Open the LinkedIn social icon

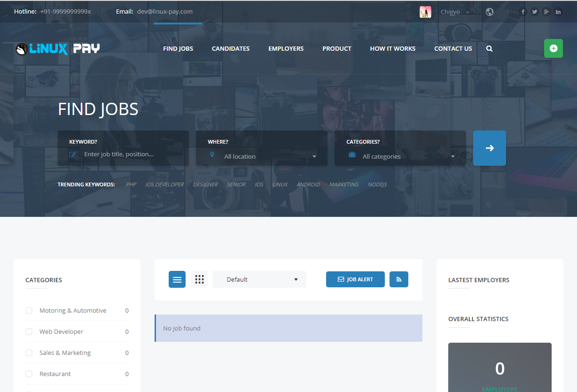click(558, 12)
